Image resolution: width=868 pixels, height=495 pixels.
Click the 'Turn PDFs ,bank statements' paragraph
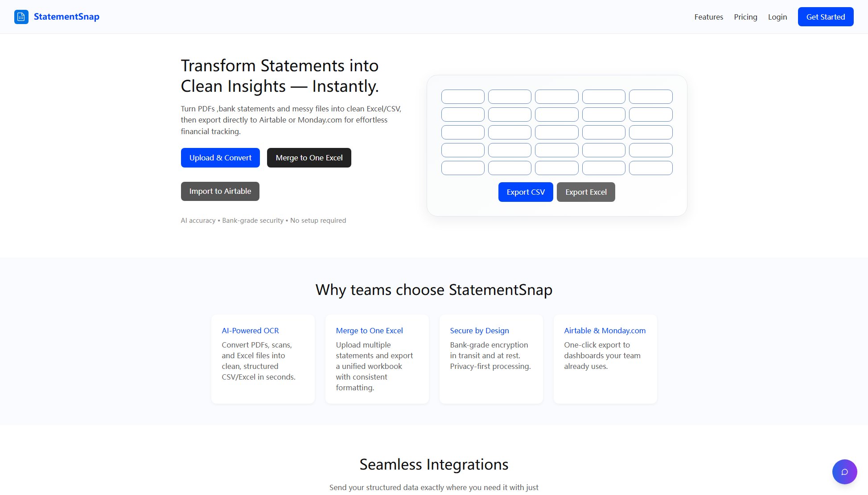coord(291,120)
